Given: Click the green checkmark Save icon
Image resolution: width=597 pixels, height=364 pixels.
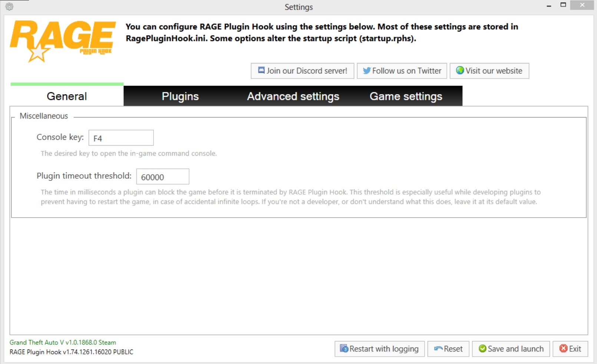Looking at the screenshot, I should coord(482,348).
